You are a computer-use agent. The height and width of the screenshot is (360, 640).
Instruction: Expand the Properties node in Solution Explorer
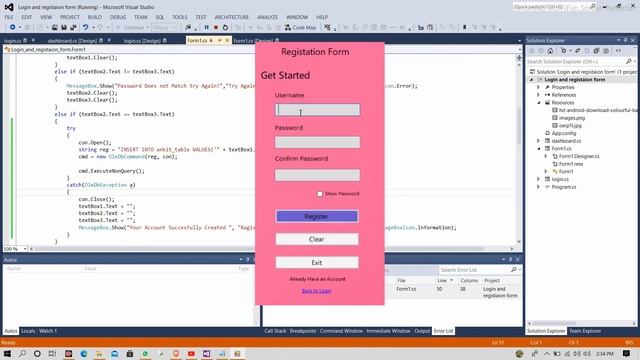[x=538, y=87]
